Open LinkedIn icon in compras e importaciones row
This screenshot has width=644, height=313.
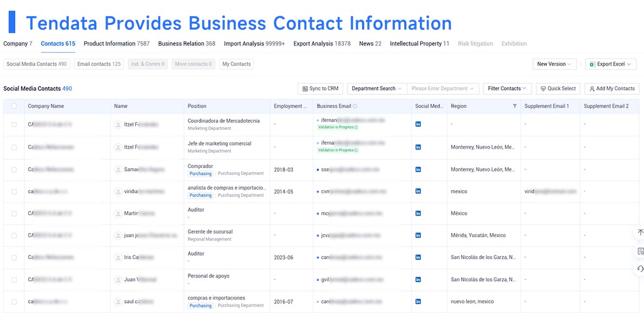[x=418, y=302]
